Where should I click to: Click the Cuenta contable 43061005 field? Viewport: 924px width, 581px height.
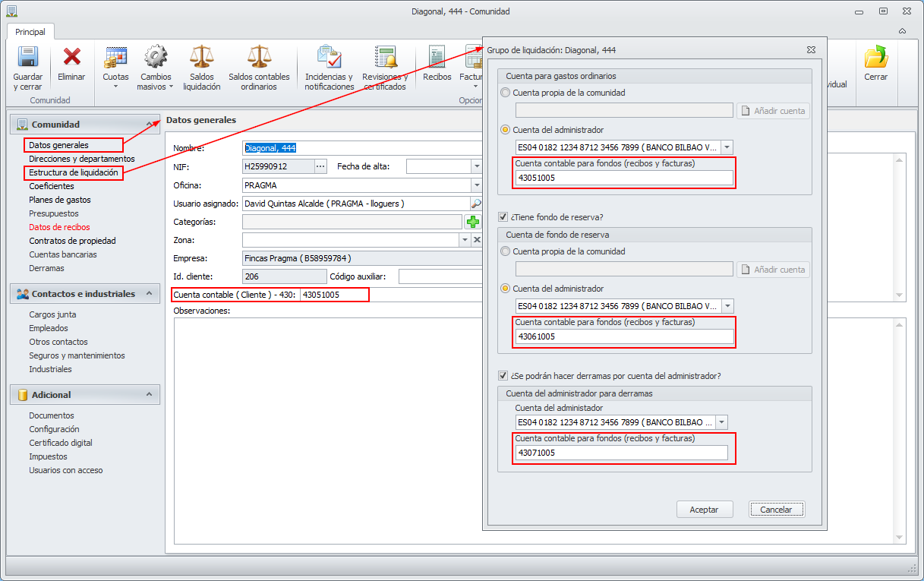click(624, 336)
